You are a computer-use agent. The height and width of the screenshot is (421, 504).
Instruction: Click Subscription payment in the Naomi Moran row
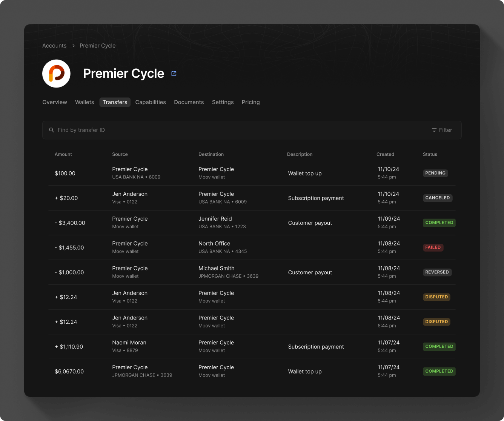[316, 347]
